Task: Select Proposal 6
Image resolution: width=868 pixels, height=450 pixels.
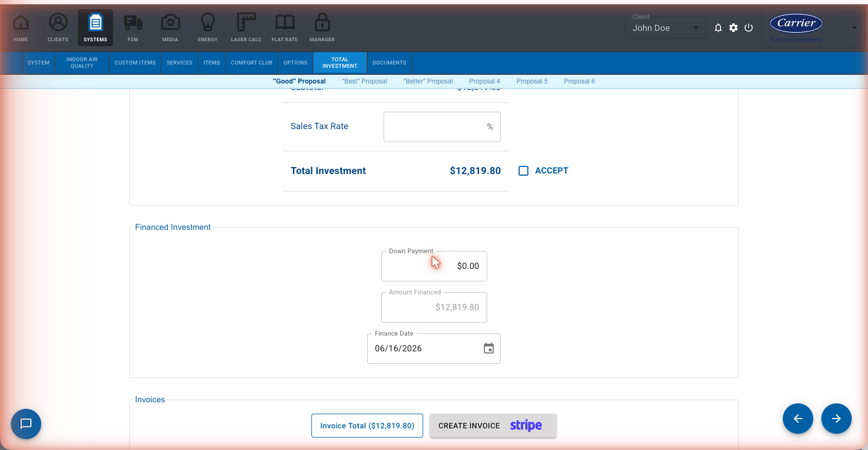Action: coord(579,81)
